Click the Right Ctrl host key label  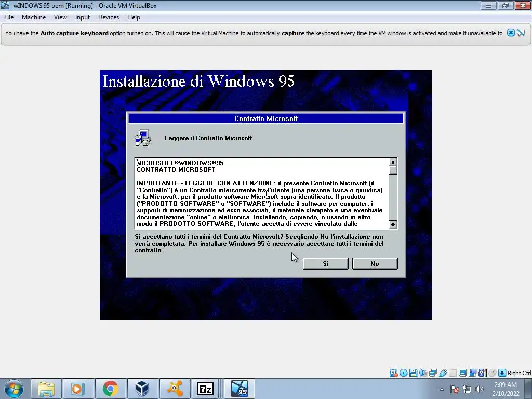(x=519, y=373)
